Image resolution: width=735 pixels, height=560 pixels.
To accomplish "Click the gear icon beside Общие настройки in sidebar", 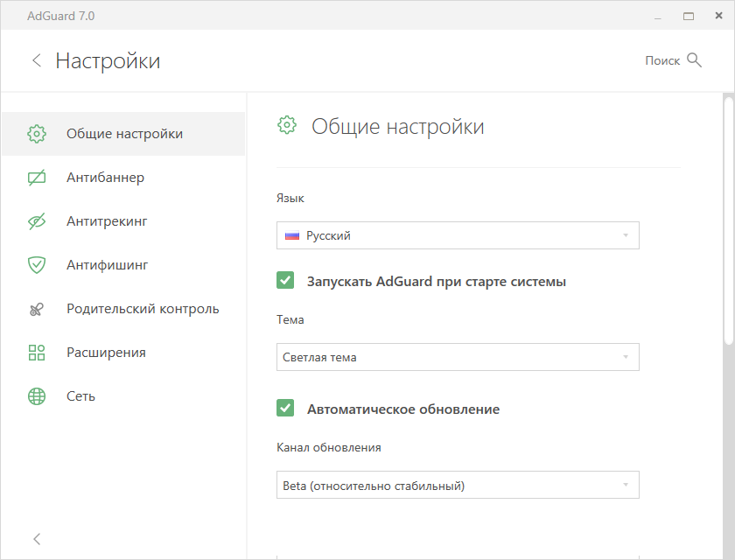I will point(37,134).
